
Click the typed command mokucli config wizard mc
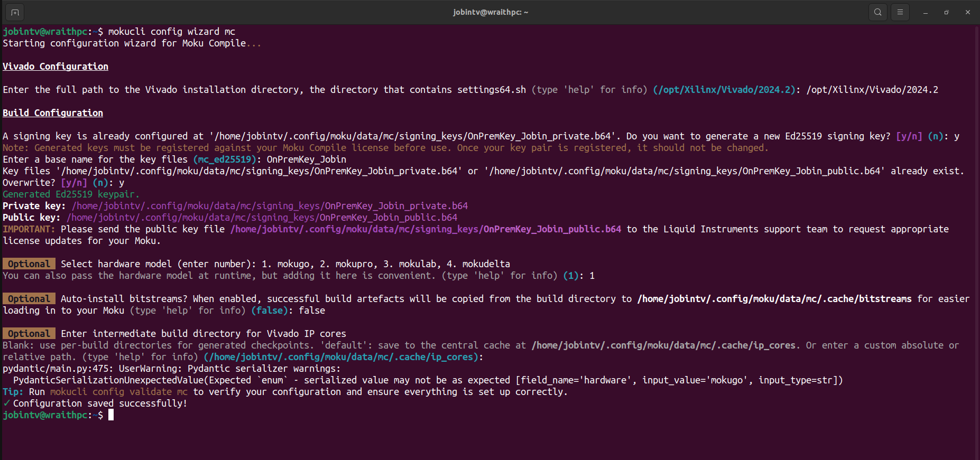coord(172,32)
